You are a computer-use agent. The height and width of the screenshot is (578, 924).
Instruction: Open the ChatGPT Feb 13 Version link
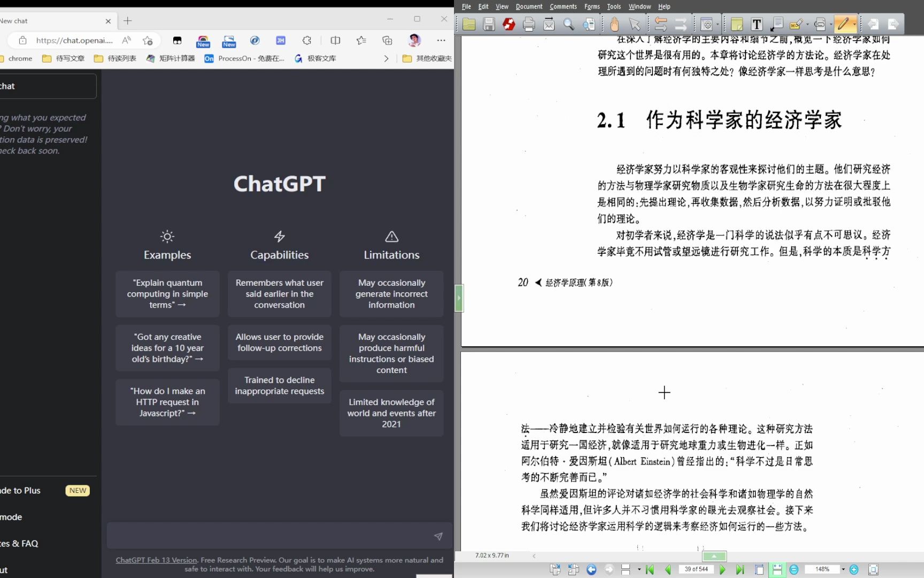click(x=156, y=560)
